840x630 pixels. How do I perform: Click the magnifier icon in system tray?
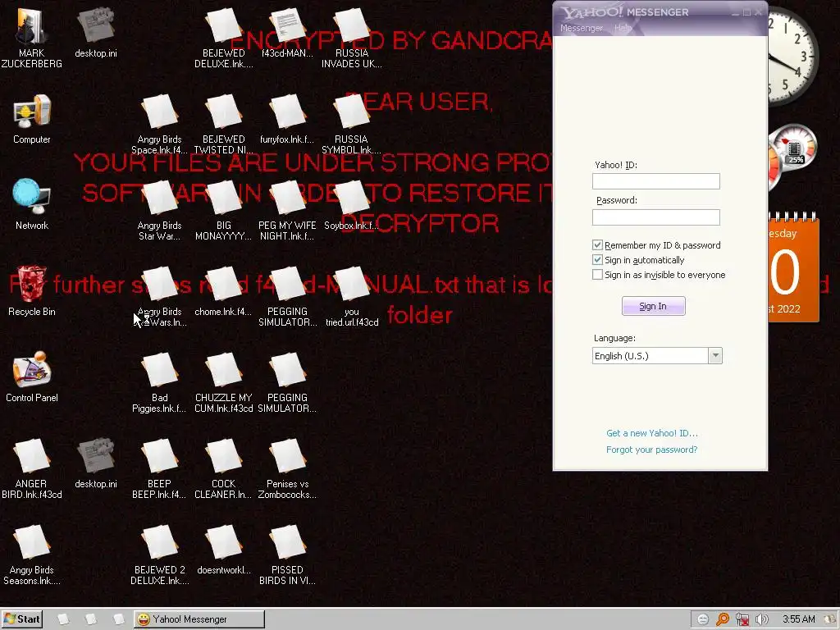[723, 619]
